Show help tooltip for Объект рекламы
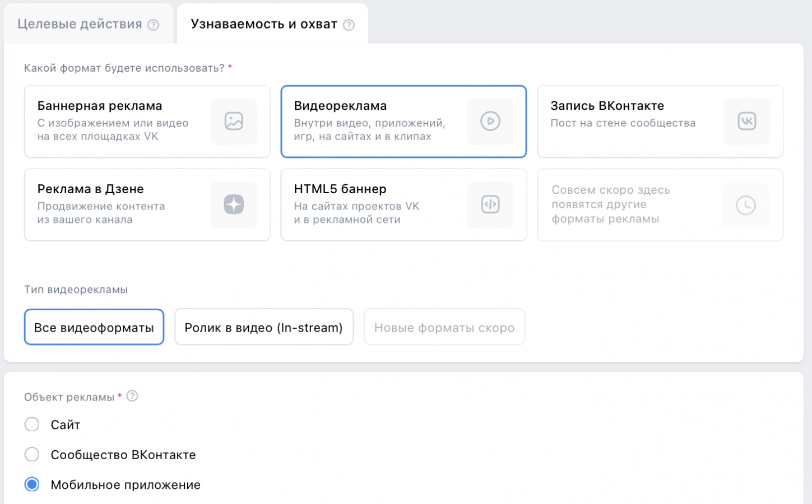This screenshot has width=812, height=504. [x=132, y=396]
